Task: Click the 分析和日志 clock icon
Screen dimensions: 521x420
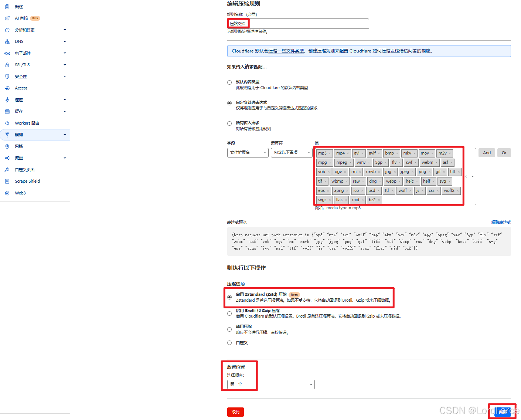Action: (x=7, y=30)
